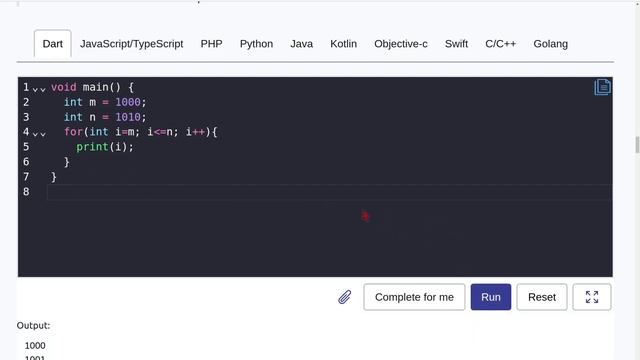Select the JavaScript/TypeScript tab
640x360 pixels.
point(131,44)
